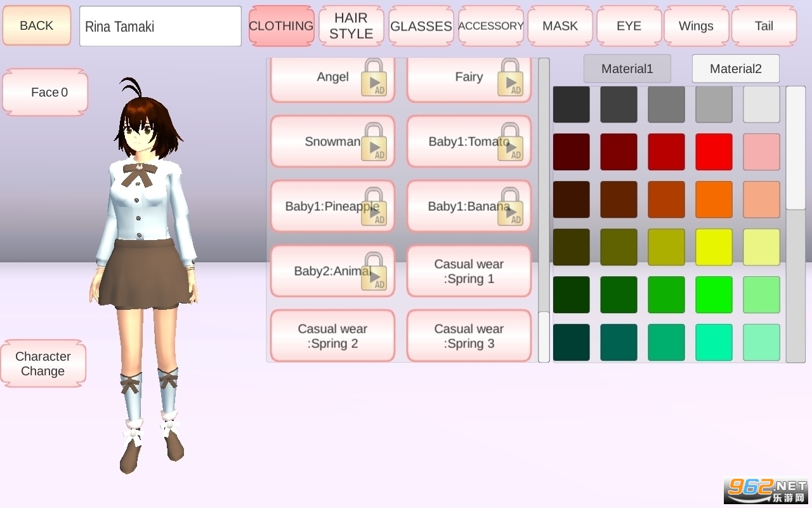Click the color palette scrollbar

point(796,224)
